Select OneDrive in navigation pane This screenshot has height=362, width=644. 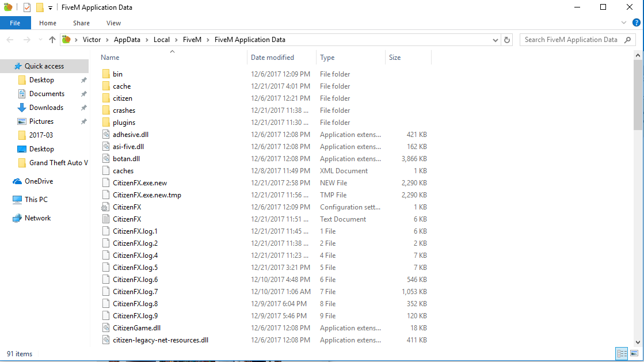coord(39,181)
